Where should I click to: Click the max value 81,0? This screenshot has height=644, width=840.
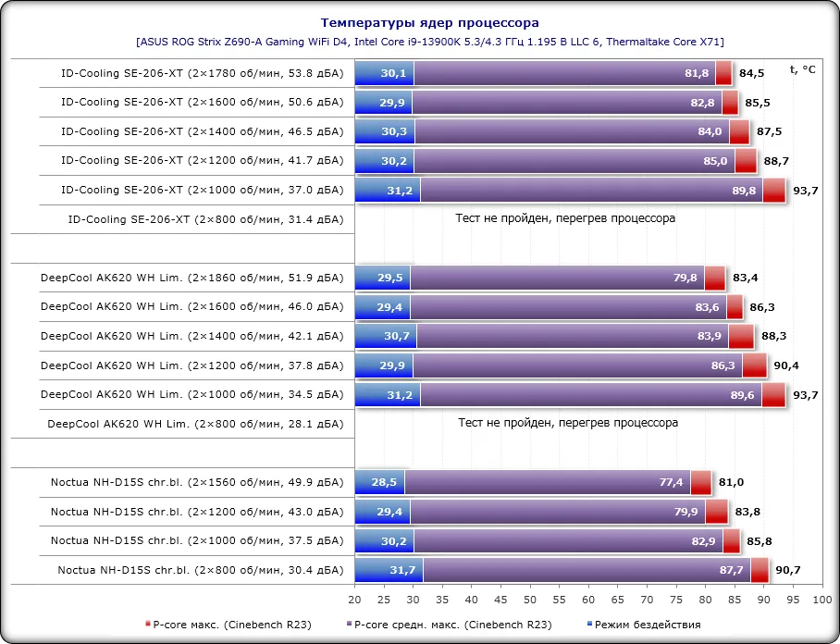[731, 483]
